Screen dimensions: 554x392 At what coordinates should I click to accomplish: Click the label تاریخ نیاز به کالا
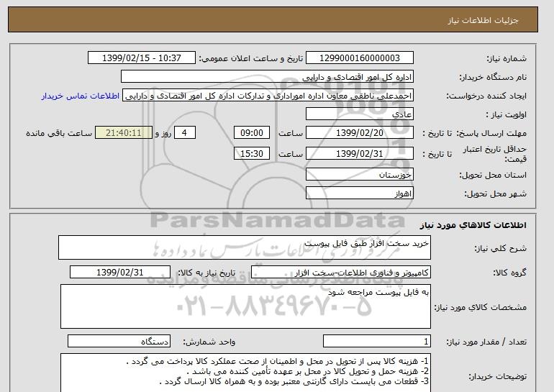point(206,273)
